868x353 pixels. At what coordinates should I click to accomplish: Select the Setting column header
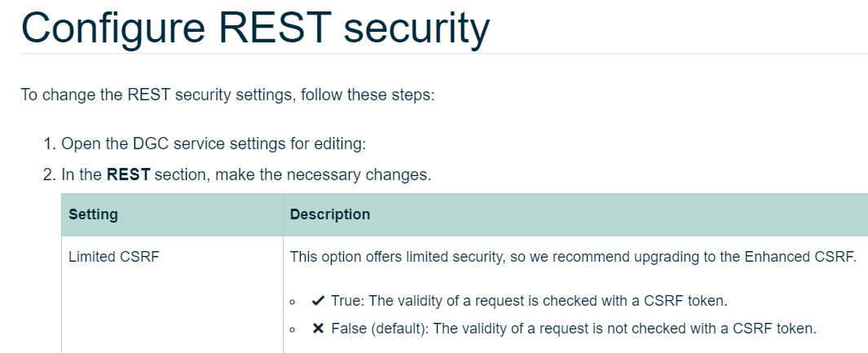[x=93, y=215]
